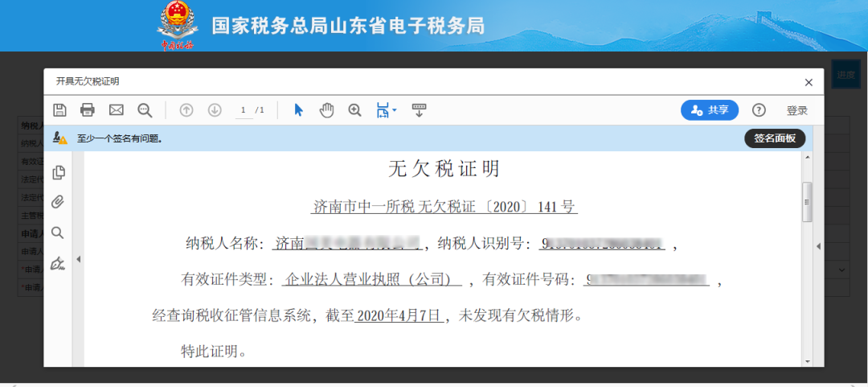Open the find text magnifier in toolbar
868x387 pixels.
[x=145, y=109]
